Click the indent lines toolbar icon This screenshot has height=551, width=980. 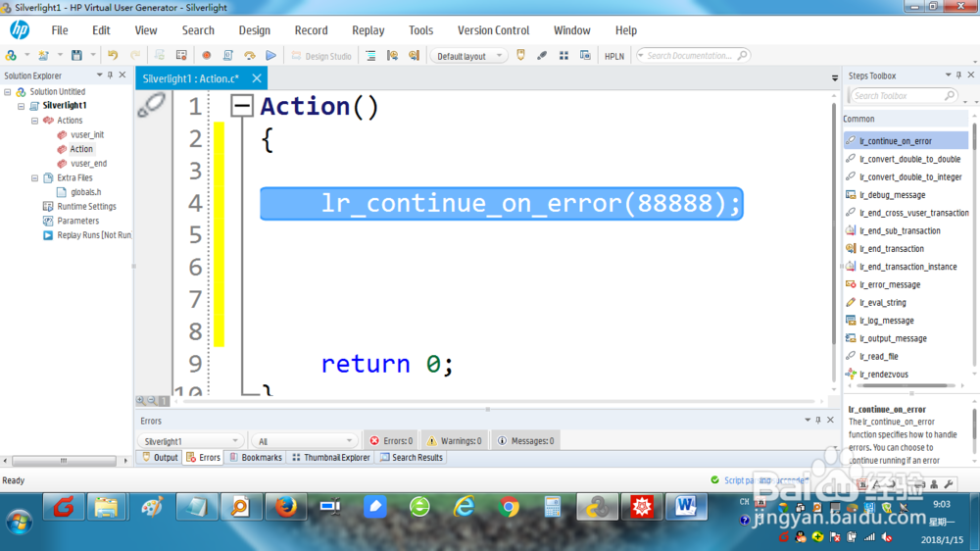(370, 56)
